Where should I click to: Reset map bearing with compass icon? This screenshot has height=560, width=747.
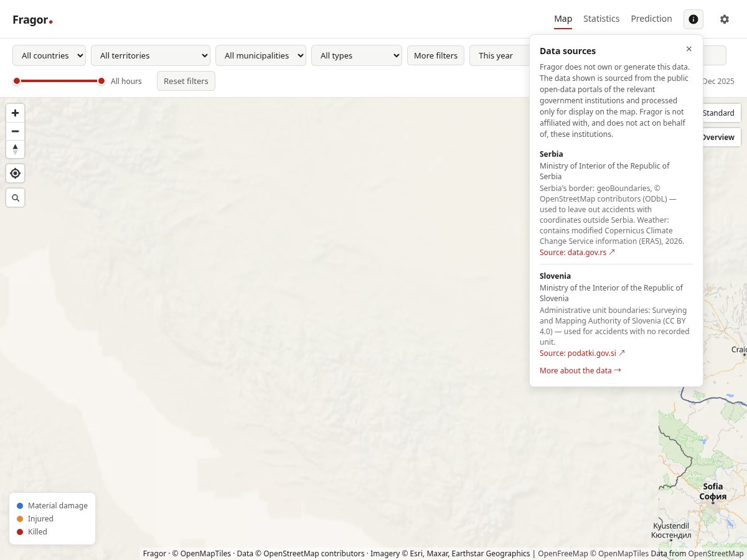coord(16,149)
